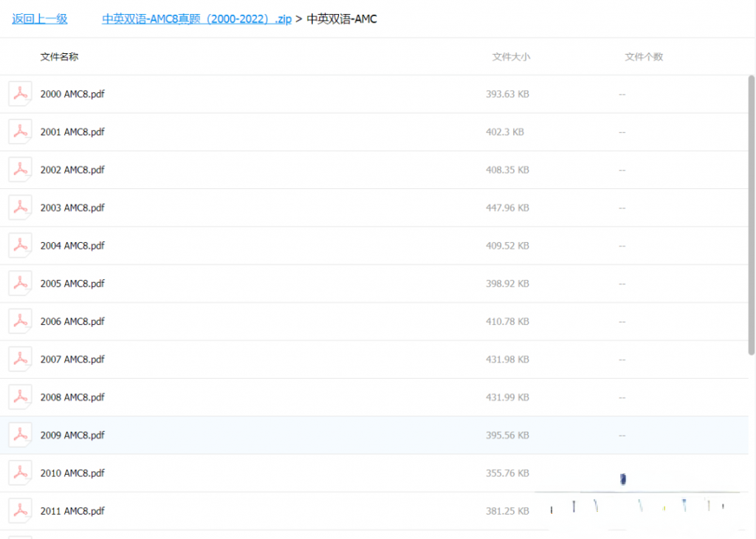Click the 447.96 KB file size value
This screenshot has height=539, width=756.
coord(507,207)
